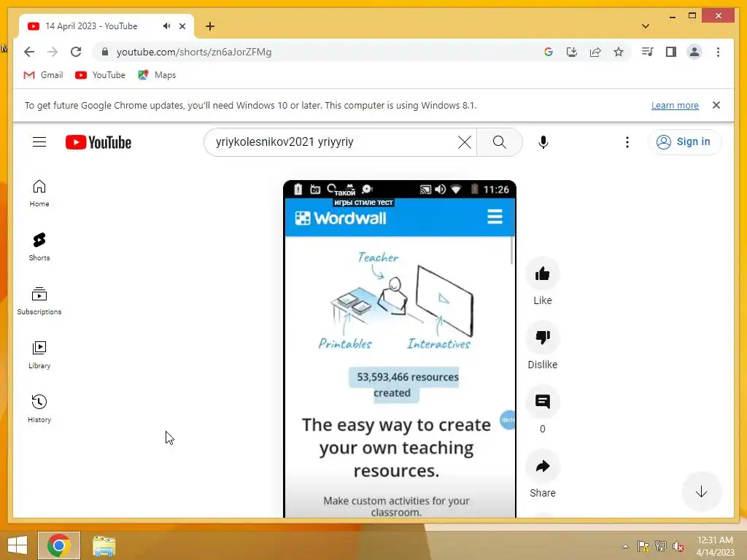Open the Maps bookmark
The height and width of the screenshot is (560, 747).
pyautogui.click(x=157, y=75)
